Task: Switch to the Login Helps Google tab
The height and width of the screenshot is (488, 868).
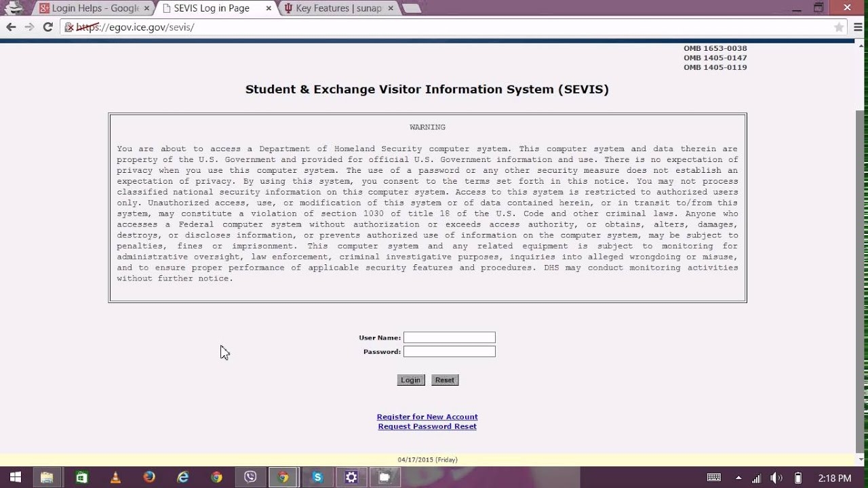Action: (x=90, y=8)
